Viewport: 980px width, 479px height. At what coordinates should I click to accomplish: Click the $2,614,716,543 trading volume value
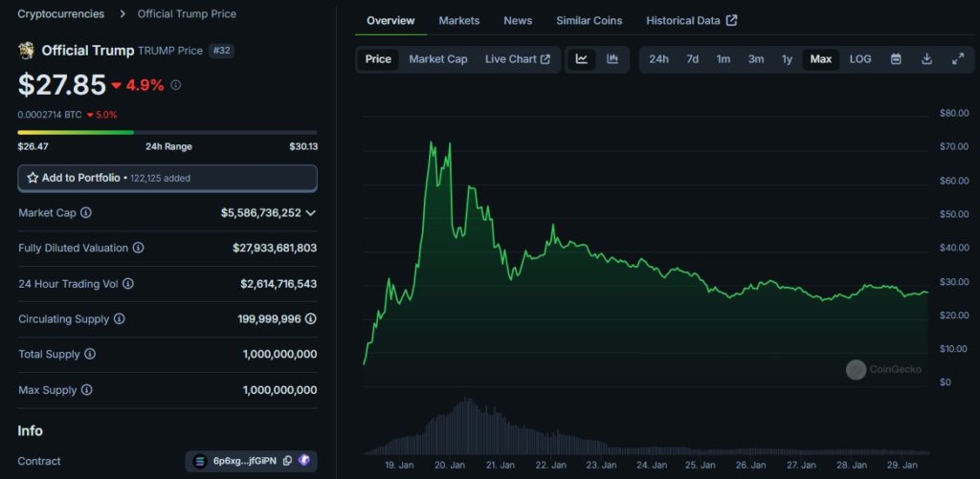click(x=278, y=284)
